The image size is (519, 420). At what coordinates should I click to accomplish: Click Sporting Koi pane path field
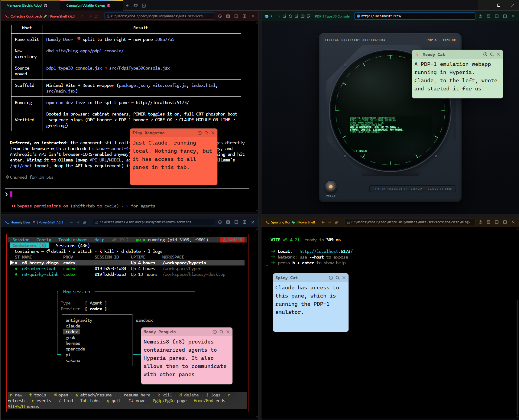tap(410, 222)
